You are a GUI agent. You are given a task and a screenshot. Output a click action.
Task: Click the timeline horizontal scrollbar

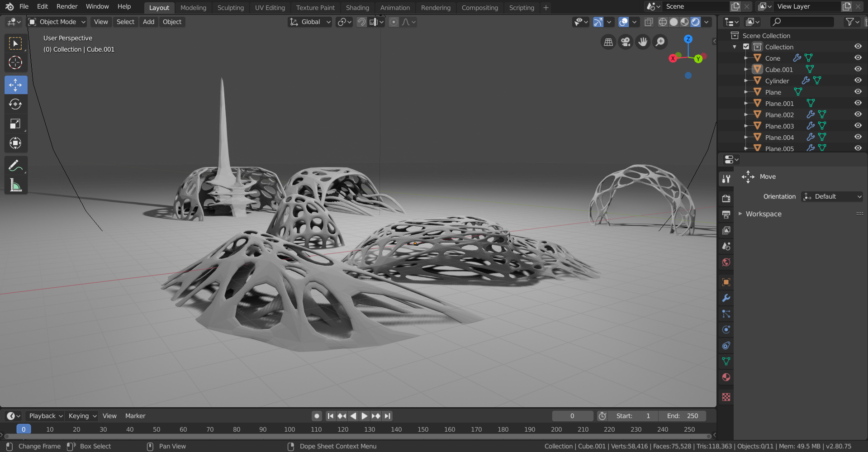[x=357, y=437]
